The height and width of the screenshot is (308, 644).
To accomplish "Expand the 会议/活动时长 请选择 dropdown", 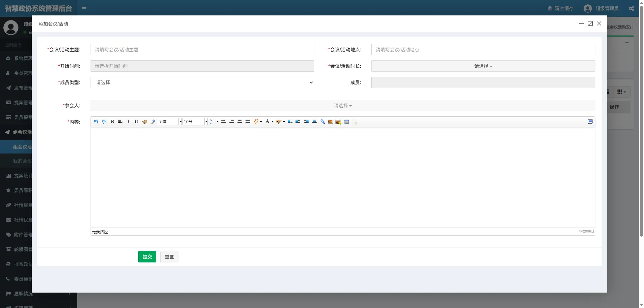I will pos(483,66).
